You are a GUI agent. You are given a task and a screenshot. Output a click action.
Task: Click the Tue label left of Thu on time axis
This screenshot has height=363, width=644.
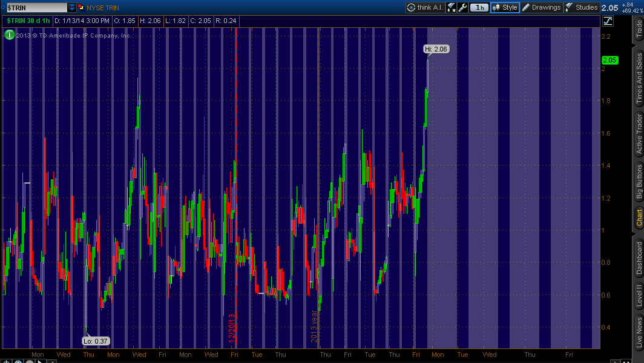(257, 355)
